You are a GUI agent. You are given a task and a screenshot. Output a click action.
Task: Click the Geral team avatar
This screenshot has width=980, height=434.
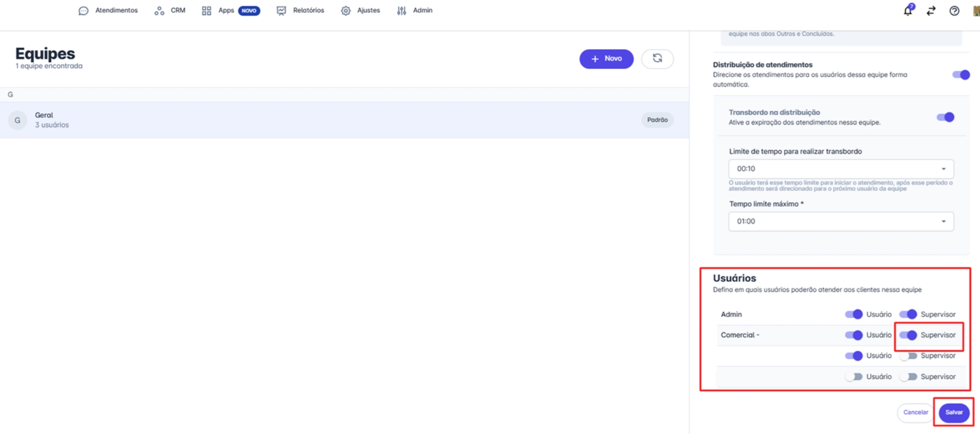pos(17,120)
